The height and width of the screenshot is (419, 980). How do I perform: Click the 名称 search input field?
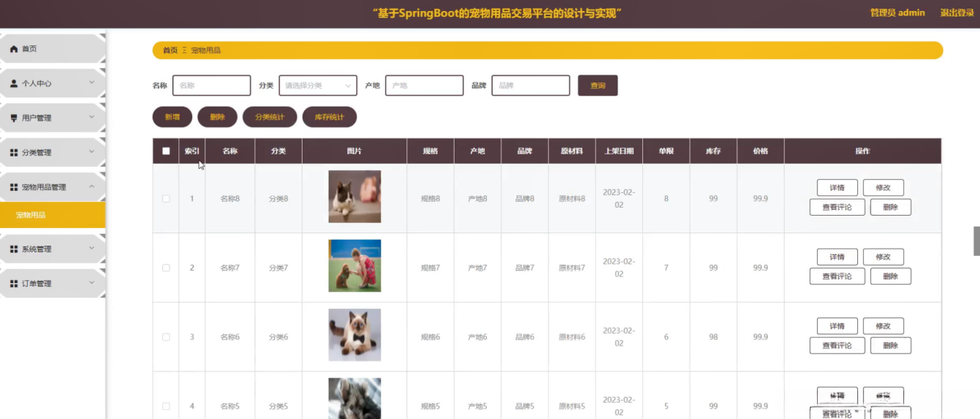212,86
